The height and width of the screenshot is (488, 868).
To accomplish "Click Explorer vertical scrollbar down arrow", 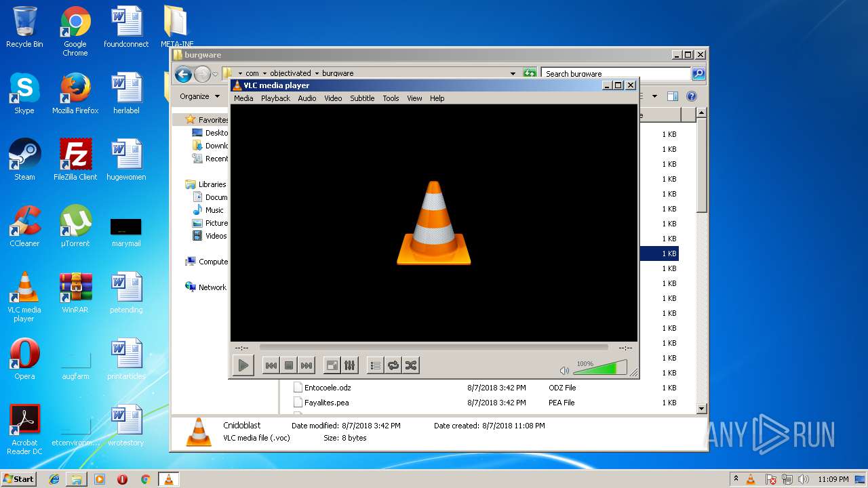I will 701,409.
